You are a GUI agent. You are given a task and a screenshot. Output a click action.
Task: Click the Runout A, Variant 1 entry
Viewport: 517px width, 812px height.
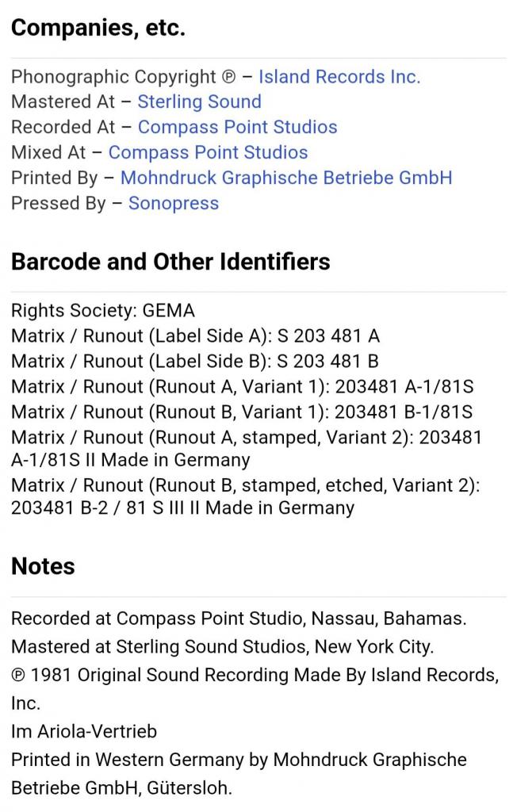[242, 387]
